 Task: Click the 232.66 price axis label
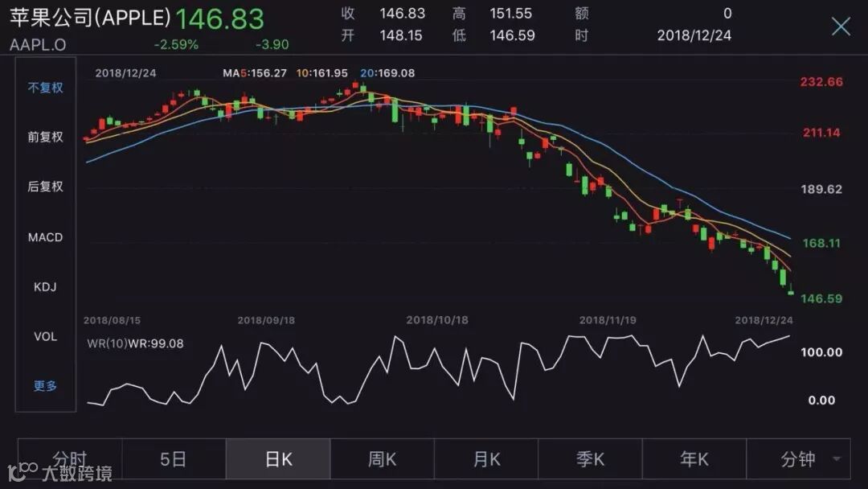coord(821,82)
